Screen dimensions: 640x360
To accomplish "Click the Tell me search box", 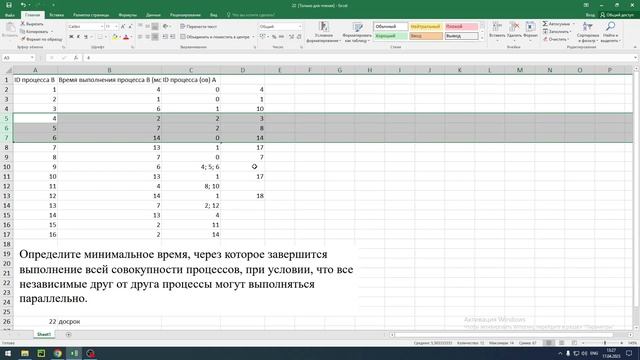I will coord(251,15).
